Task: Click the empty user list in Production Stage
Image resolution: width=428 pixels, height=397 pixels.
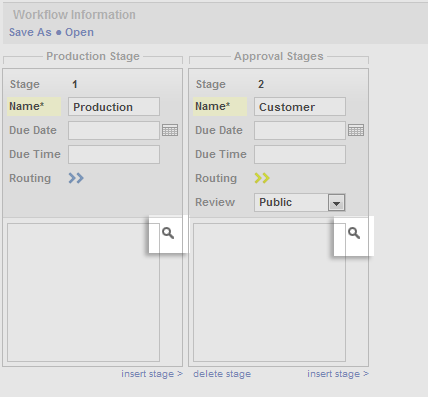Action: pyautogui.click(x=83, y=292)
